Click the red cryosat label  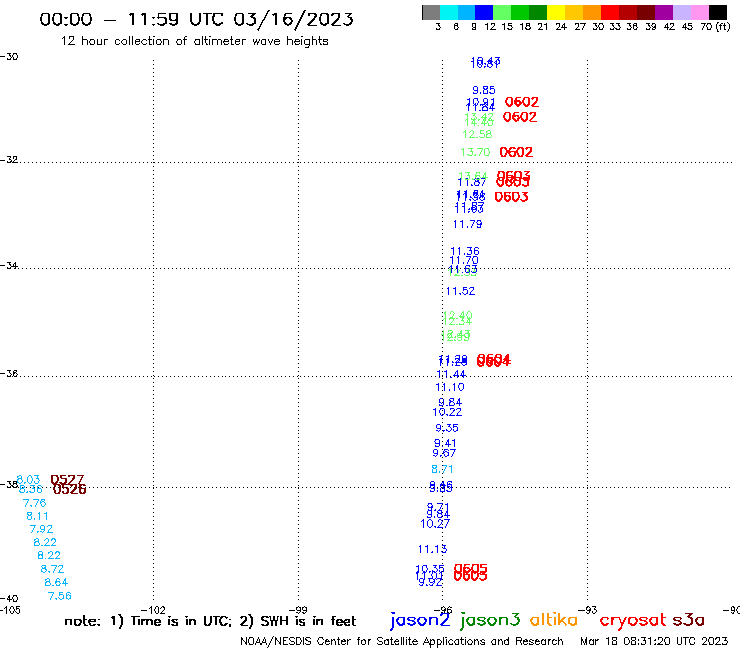632,621
